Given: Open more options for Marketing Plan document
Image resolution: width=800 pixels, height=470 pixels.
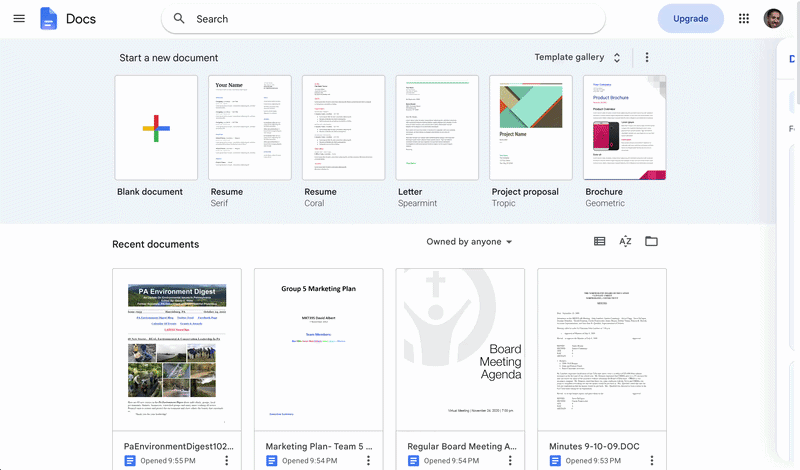Looking at the screenshot, I should [x=368, y=460].
